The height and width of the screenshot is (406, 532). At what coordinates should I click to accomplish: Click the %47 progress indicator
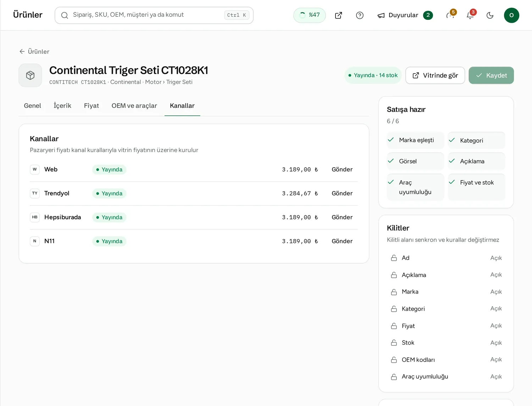tap(310, 15)
